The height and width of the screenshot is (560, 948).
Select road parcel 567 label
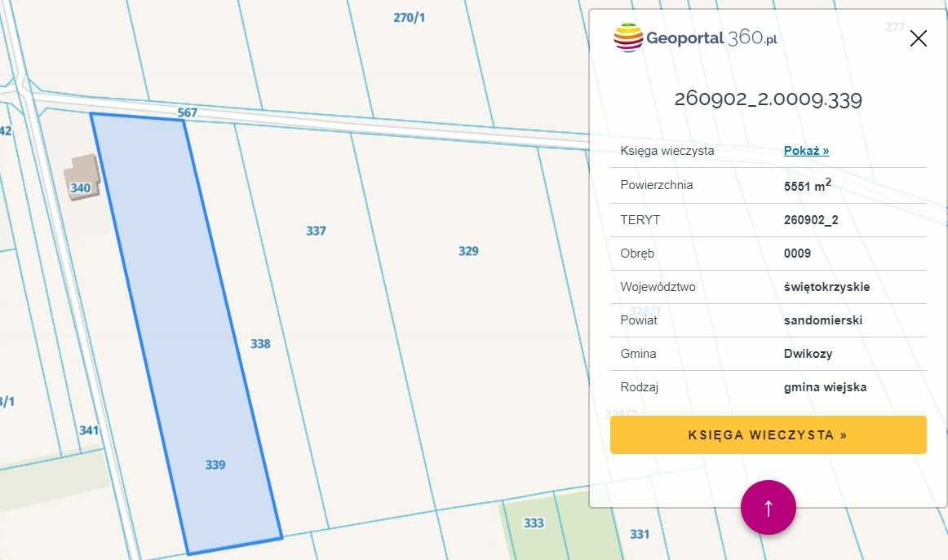(188, 112)
